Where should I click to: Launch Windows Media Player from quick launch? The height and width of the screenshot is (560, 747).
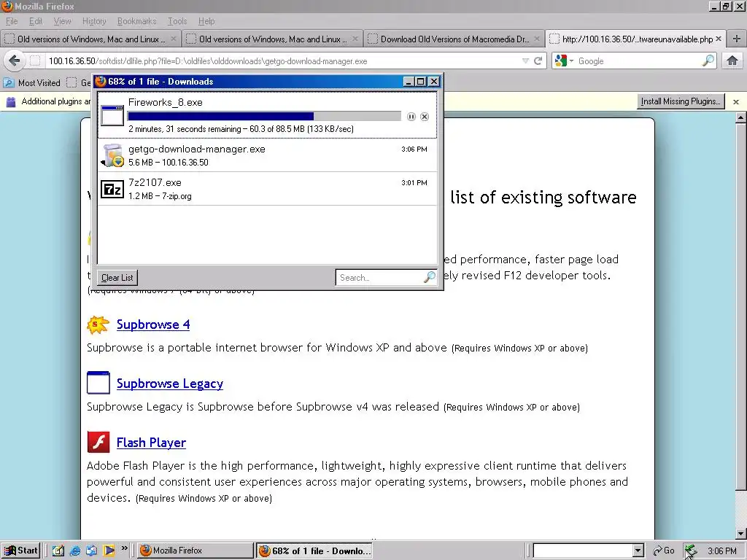coord(109,551)
